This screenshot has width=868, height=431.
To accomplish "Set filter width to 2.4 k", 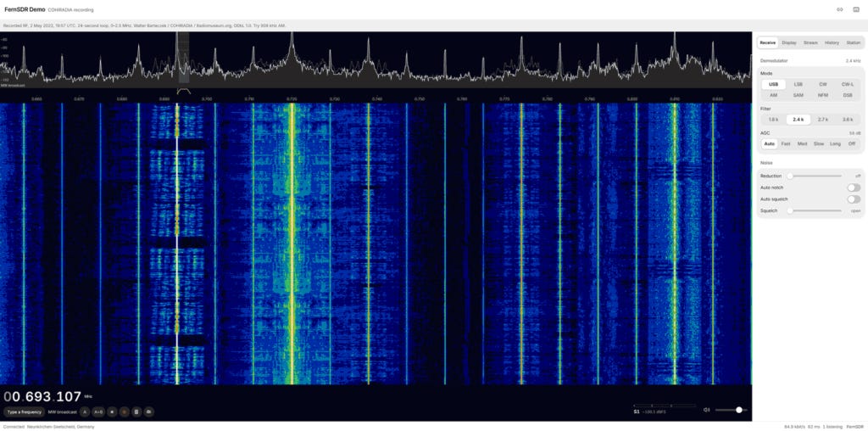I will tap(798, 119).
